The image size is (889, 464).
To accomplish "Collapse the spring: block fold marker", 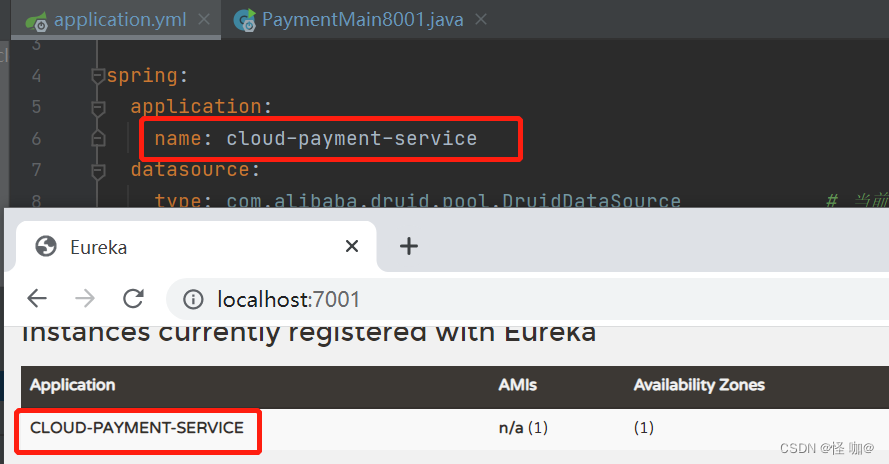I will (x=98, y=75).
